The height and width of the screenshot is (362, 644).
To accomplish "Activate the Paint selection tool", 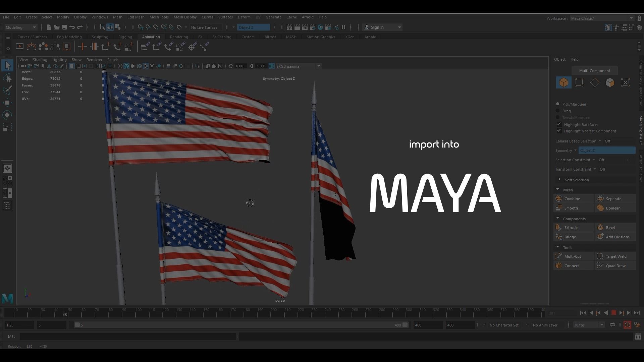I will 7,90.
